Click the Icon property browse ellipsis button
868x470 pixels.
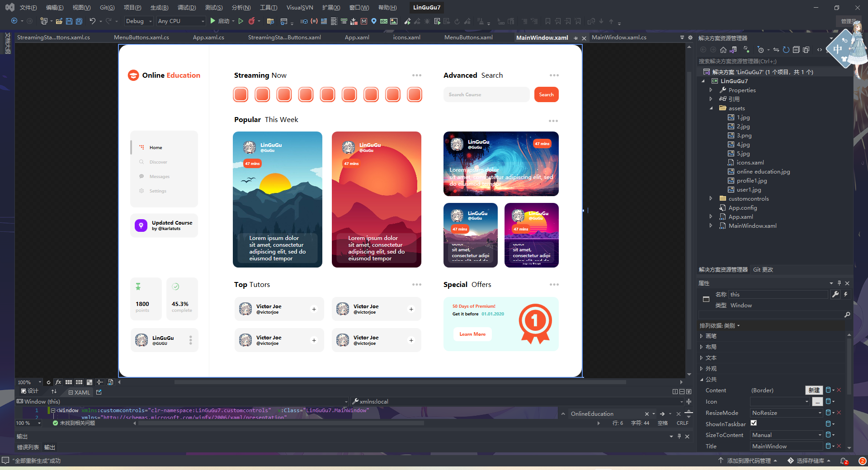click(x=817, y=402)
